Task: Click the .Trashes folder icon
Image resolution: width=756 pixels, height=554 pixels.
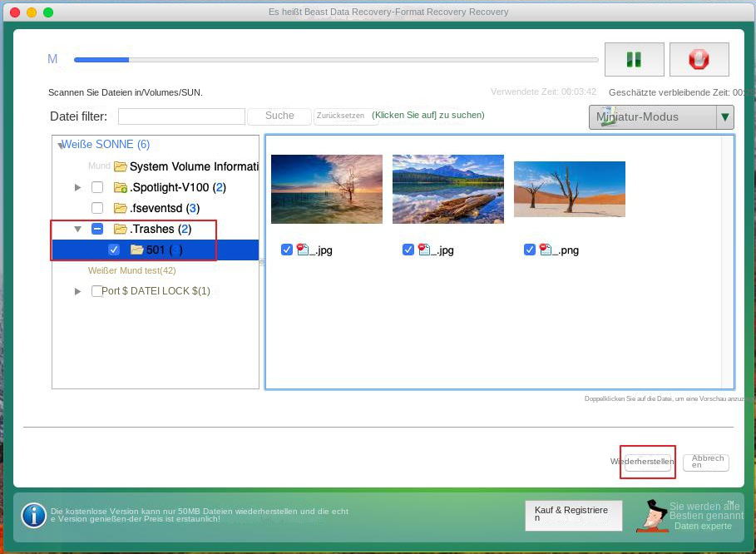Action: coord(121,229)
